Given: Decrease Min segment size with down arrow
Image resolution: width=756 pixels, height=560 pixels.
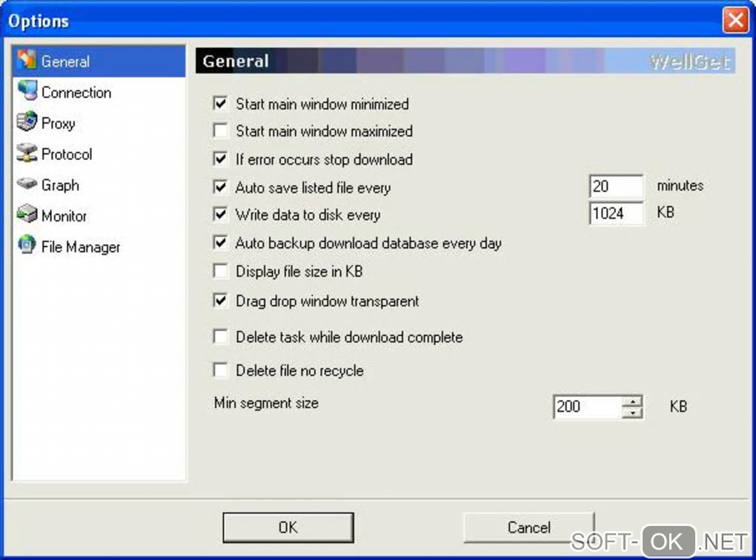Looking at the screenshot, I should coord(632,413).
